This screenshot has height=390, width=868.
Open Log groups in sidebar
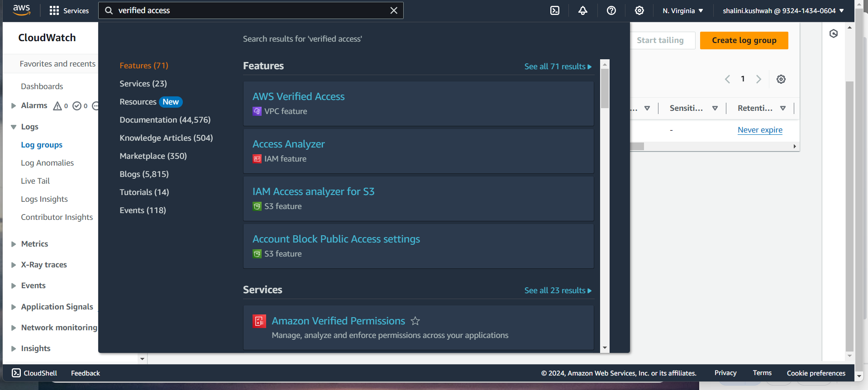tap(42, 145)
